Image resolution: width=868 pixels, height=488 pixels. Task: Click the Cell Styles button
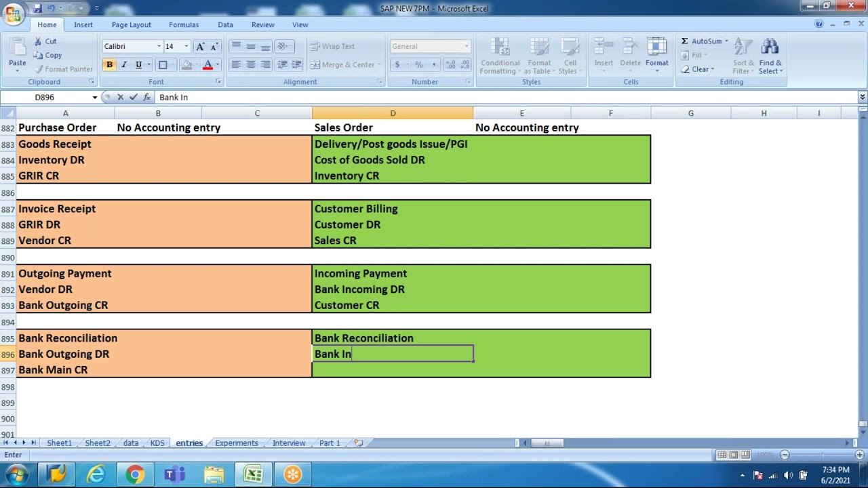tap(570, 56)
